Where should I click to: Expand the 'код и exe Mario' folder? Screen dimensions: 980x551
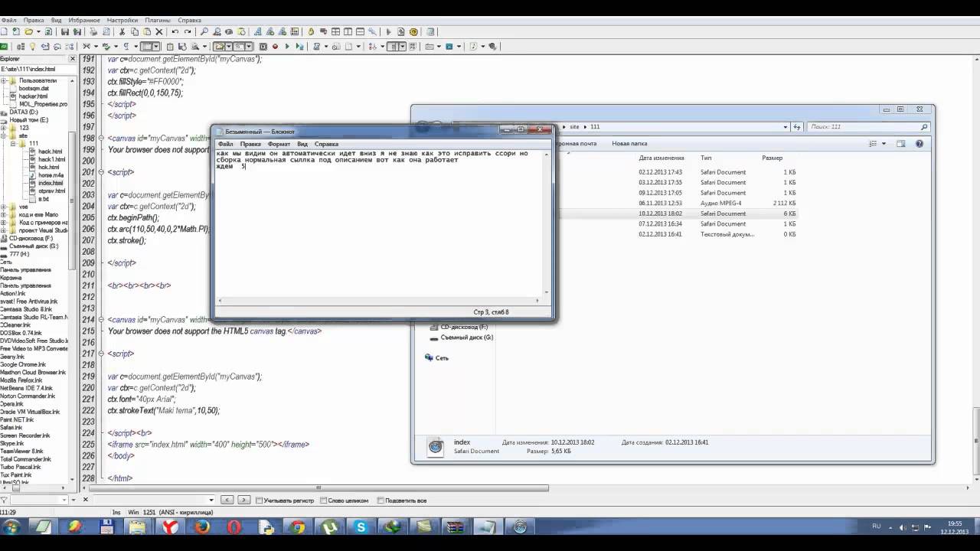click(x=3, y=215)
